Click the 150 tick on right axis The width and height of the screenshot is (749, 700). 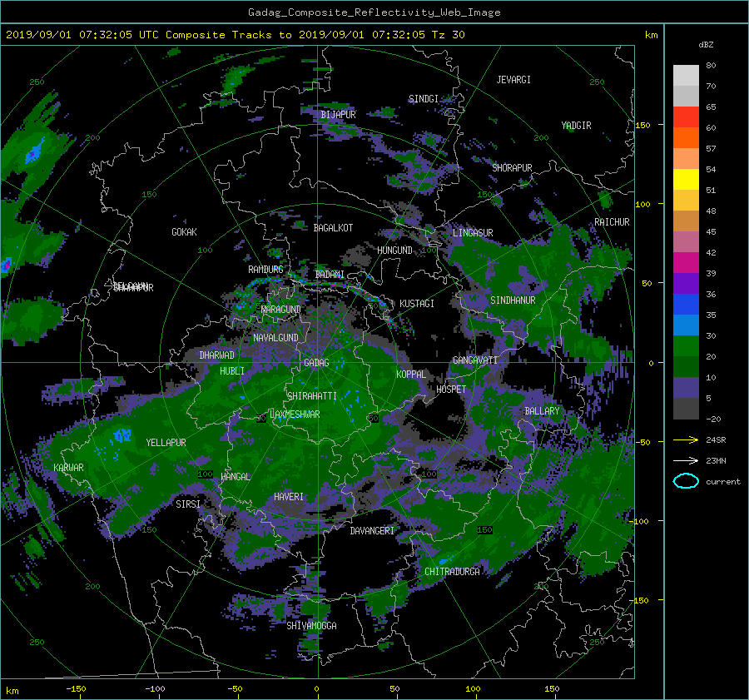click(x=643, y=125)
